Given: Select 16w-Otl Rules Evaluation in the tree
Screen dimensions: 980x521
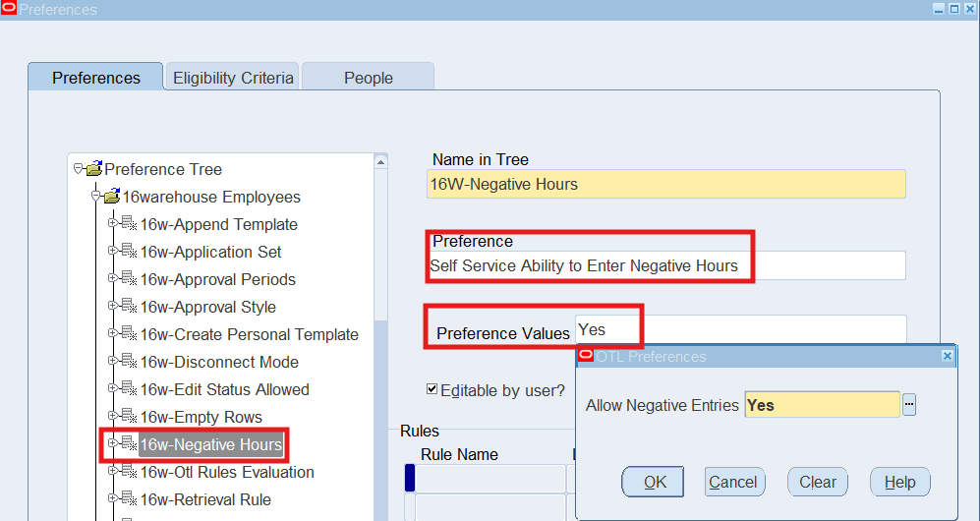Looking at the screenshot, I should tap(227, 472).
